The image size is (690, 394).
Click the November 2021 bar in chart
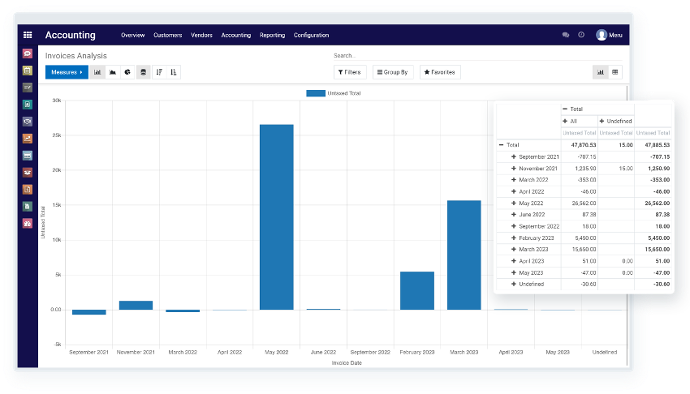[136, 305]
